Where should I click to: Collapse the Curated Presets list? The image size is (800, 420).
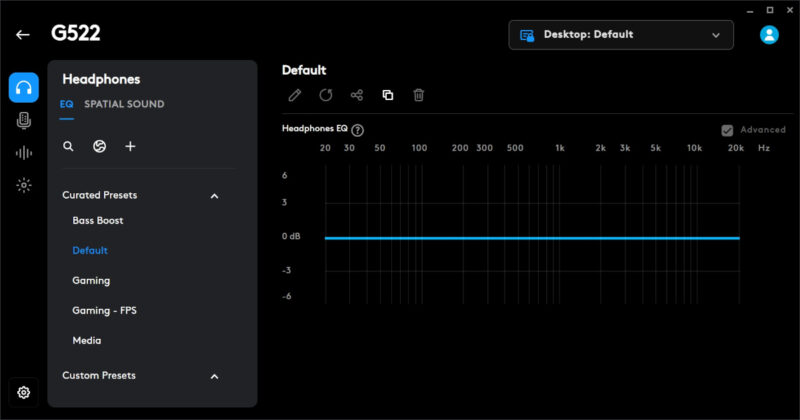215,196
